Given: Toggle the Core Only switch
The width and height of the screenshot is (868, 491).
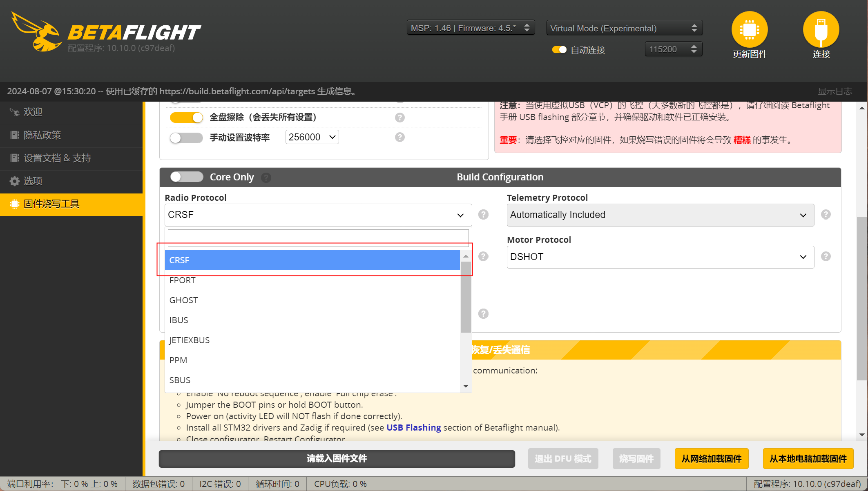Looking at the screenshot, I should point(187,177).
